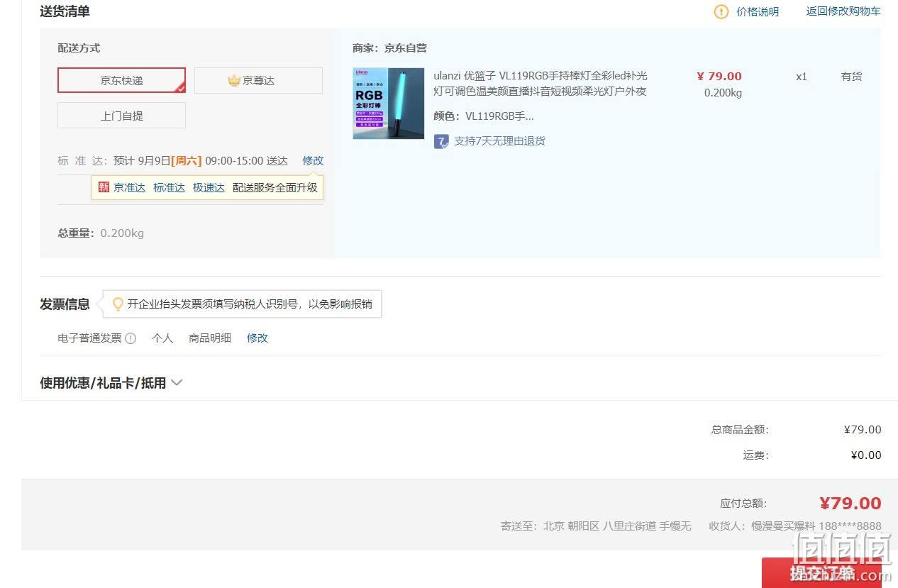Click 电子普通发票 invoice type text
Image resolution: width=898 pixels, height=588 pixels.
[x=89, y=338]
